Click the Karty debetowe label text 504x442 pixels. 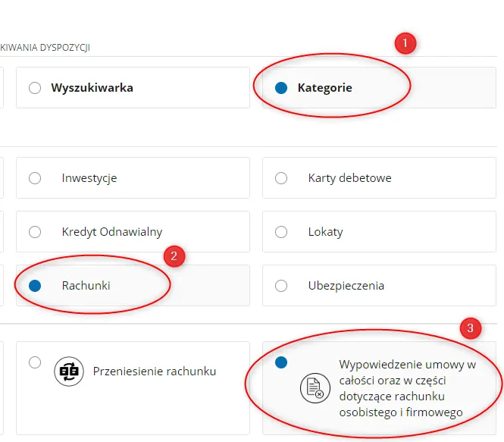coord(349,178)
